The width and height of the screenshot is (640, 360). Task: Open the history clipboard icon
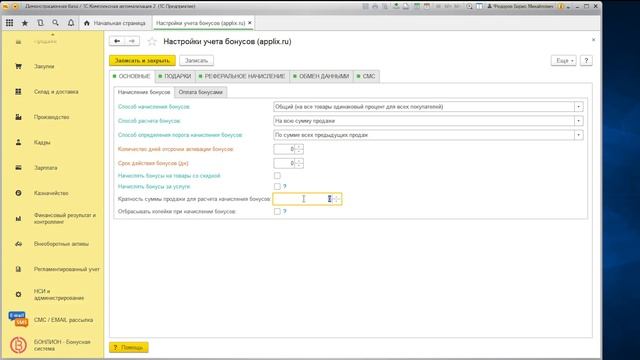40,23
